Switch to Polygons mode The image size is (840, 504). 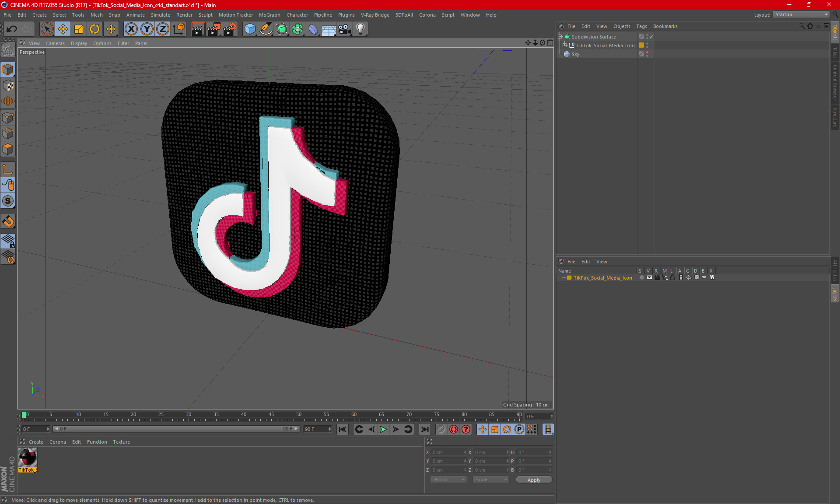tap(8, 149)
